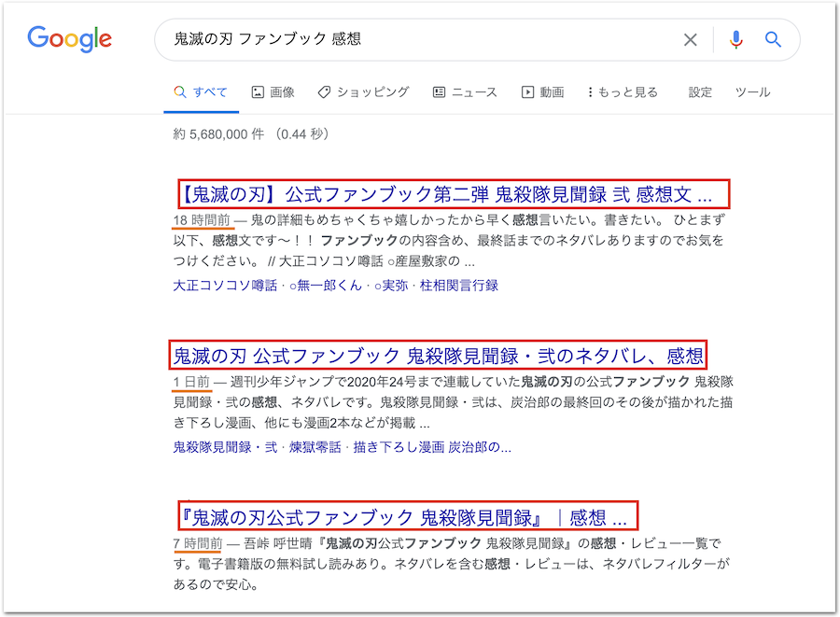
Task: Jump to 大正コソコソ噂話 sitelink
Action: point(225,286)
